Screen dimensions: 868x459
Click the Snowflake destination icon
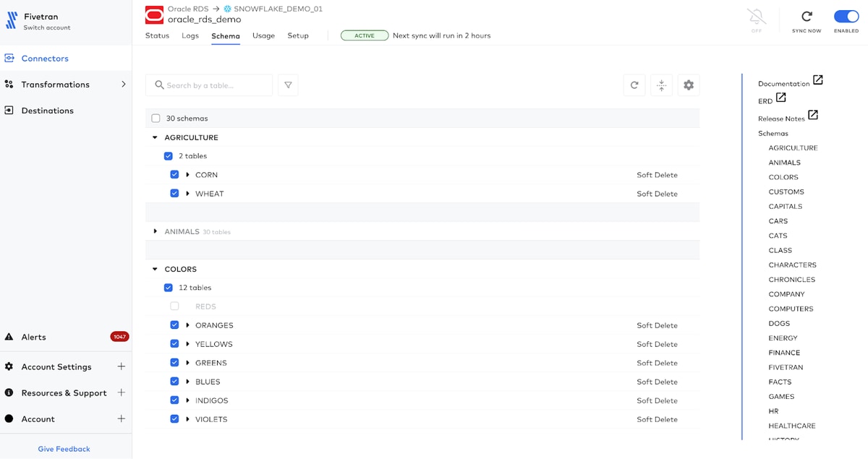[x=227, y=9]
